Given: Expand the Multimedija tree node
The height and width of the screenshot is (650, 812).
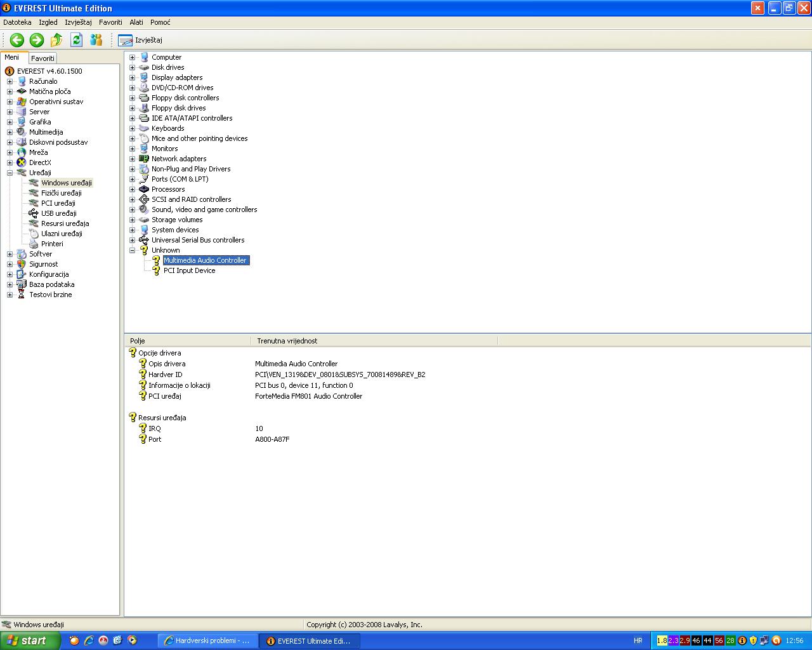Looking at the screenshot, I should (x=10, y=132).
